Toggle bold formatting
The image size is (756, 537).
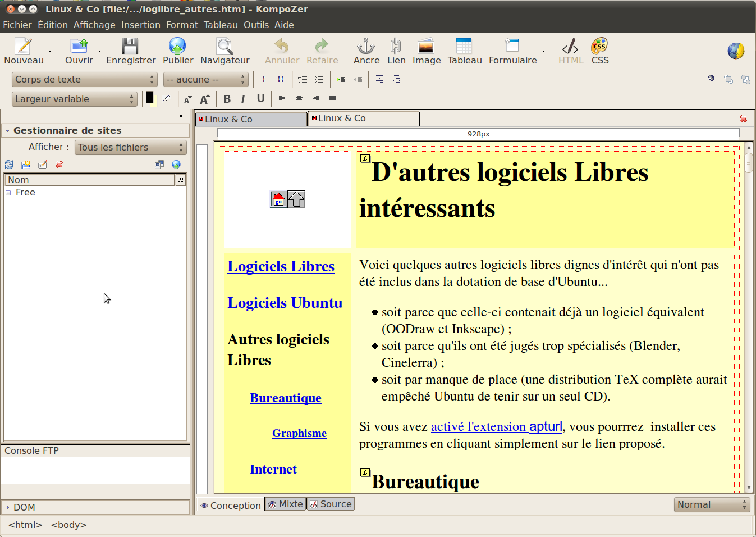click(x=227, y=99)
